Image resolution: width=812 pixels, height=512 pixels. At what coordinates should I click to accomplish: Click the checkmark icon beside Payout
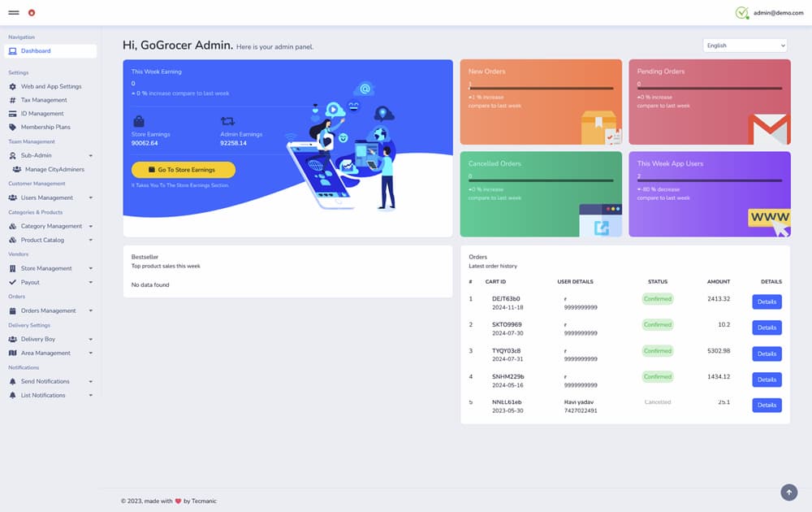[x=12, y=283]
